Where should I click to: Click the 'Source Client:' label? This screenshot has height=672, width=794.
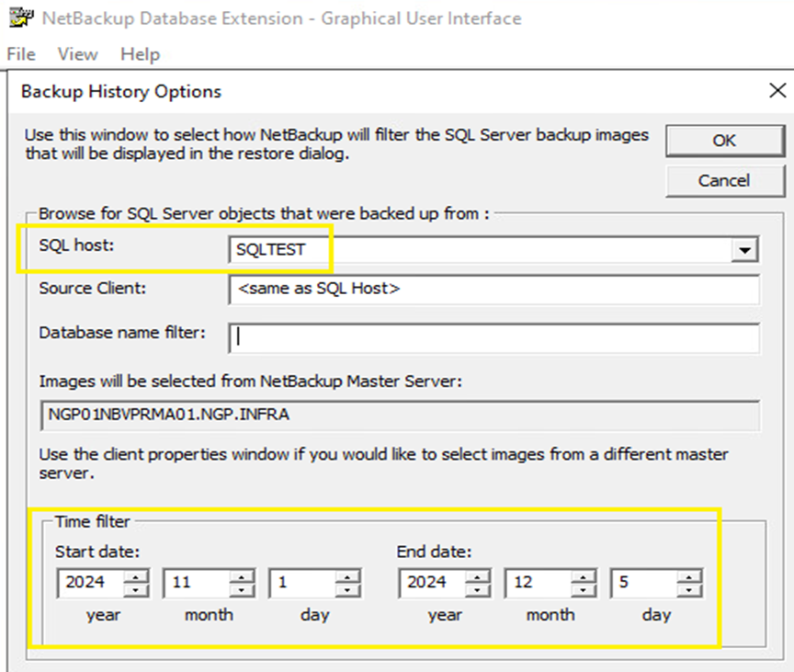(x=93, y=288)
